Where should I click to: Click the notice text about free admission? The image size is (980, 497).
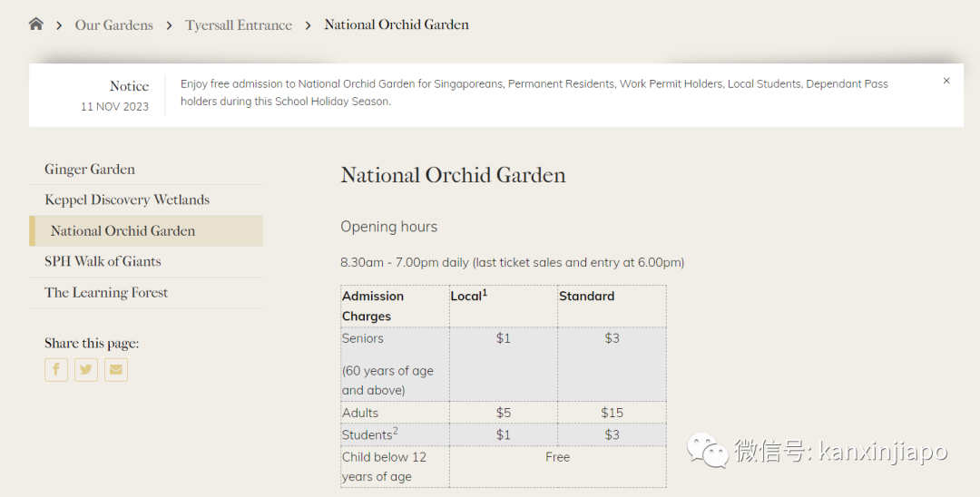coord(534,93)
